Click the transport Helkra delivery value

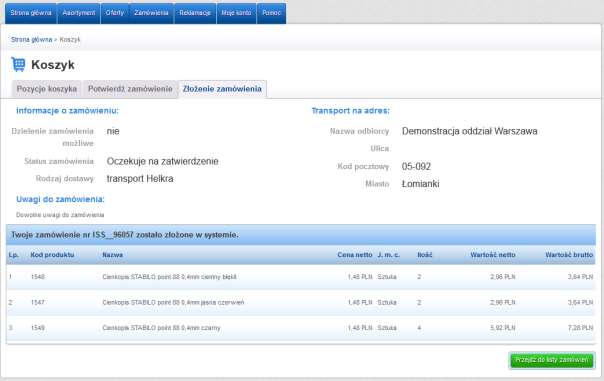pyautogui.click(x=140, y=179)
